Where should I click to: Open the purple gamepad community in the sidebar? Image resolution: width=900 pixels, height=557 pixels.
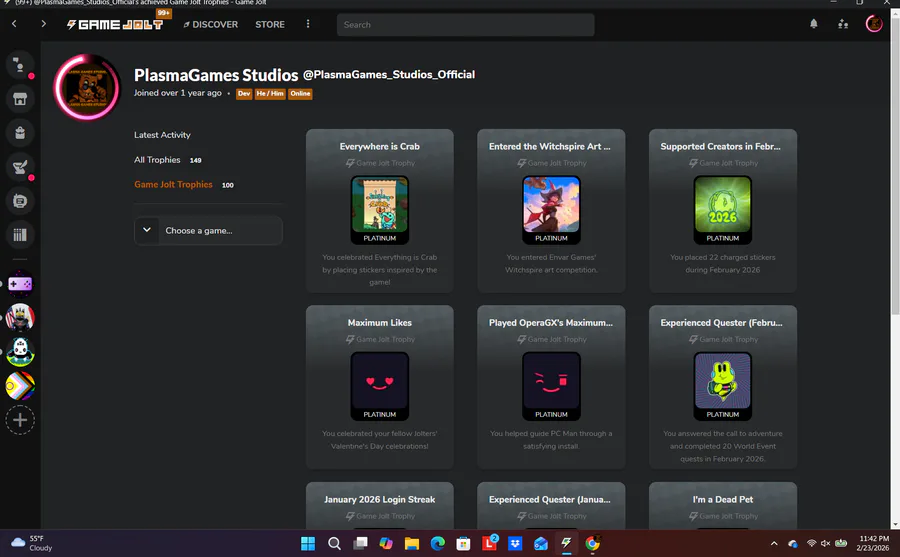(x=20, y=284)
